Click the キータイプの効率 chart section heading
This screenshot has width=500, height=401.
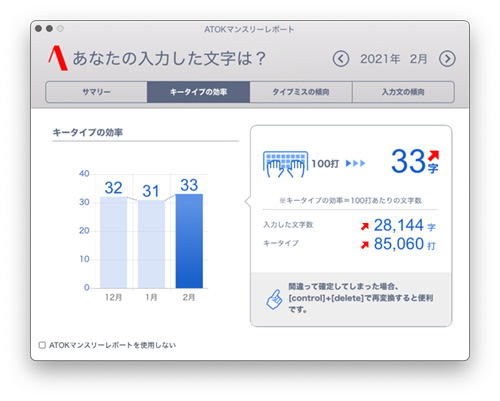(x=88, y=133)
